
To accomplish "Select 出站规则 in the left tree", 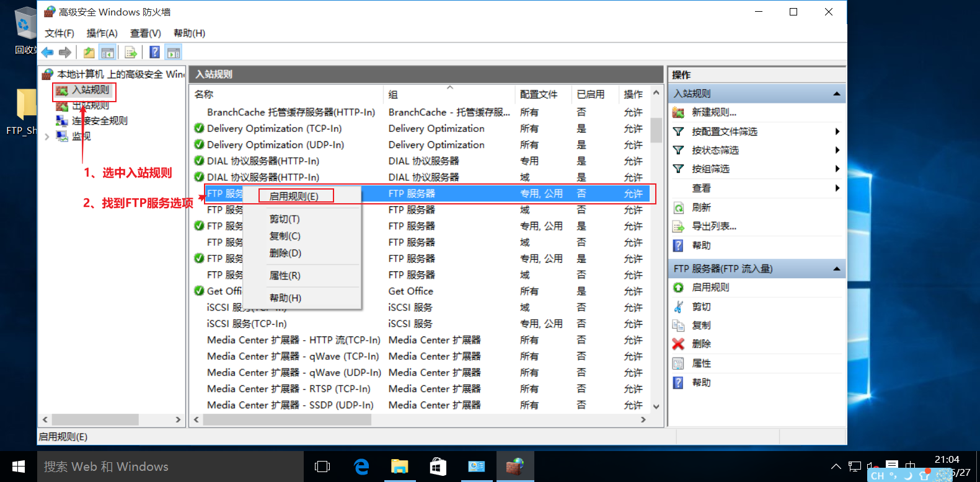I will (x=90, y=105).
